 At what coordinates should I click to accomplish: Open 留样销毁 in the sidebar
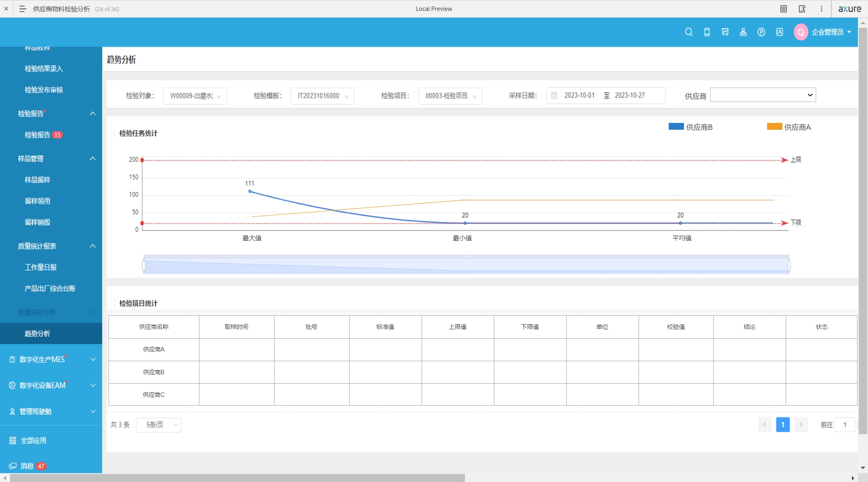point(37,223)
